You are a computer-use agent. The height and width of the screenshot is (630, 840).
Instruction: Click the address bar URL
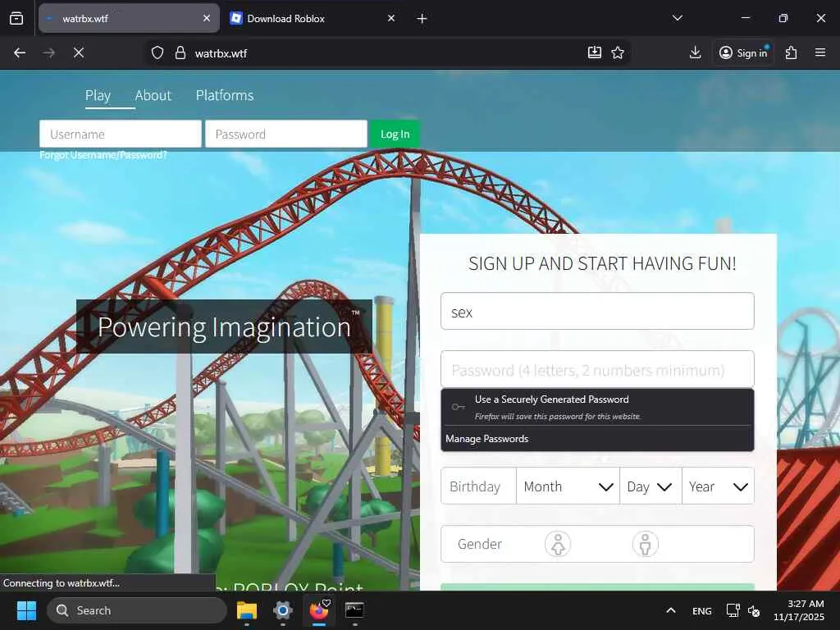point(221,53)
